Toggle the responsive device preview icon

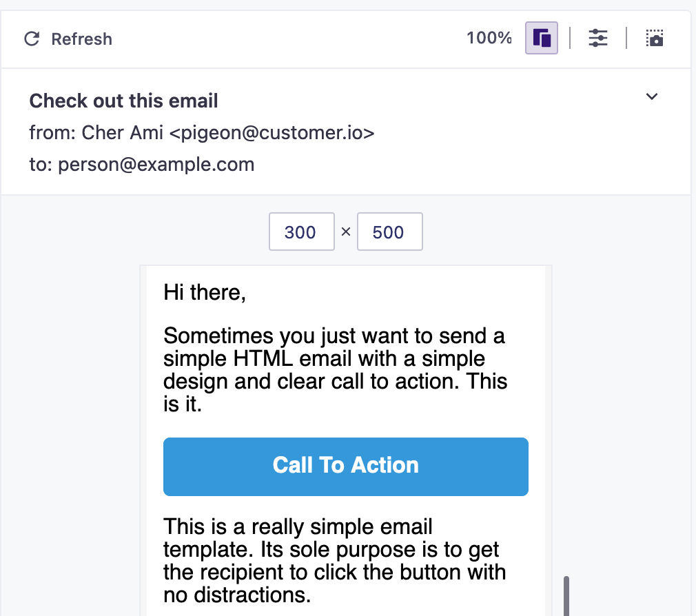(542, 38)
